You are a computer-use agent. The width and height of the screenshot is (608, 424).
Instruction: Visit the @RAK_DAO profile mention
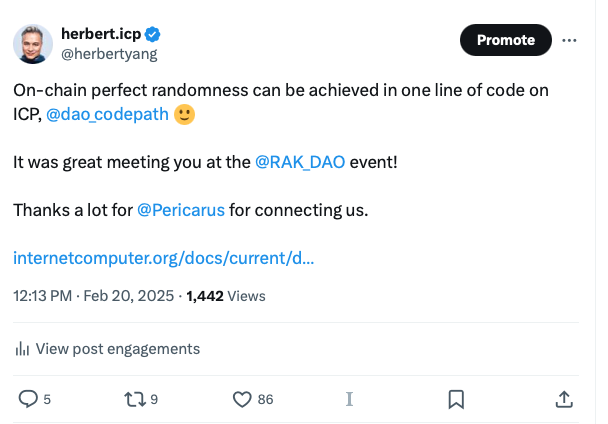tap(299, 161)
